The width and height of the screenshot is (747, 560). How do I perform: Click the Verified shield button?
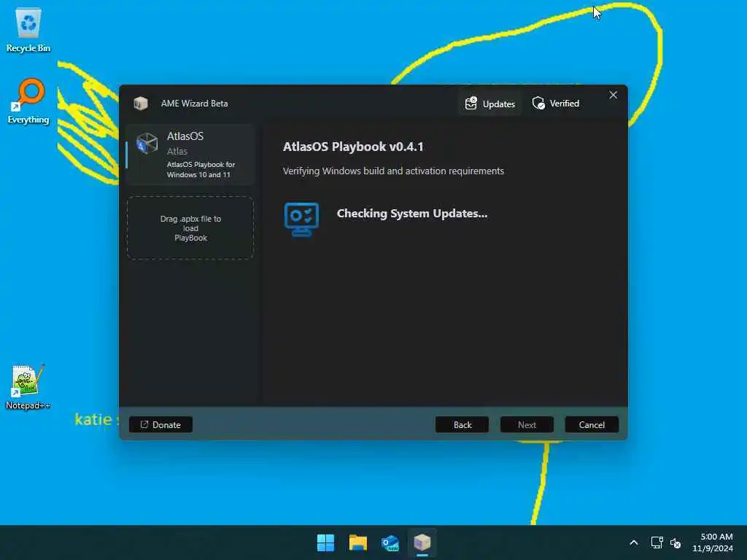[555, 104]
